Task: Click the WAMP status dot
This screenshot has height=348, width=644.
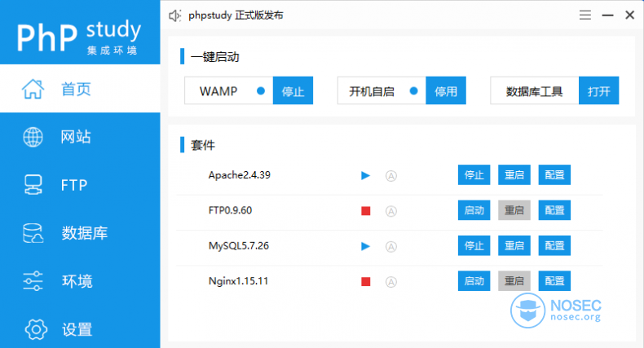Action: (260, 90)
